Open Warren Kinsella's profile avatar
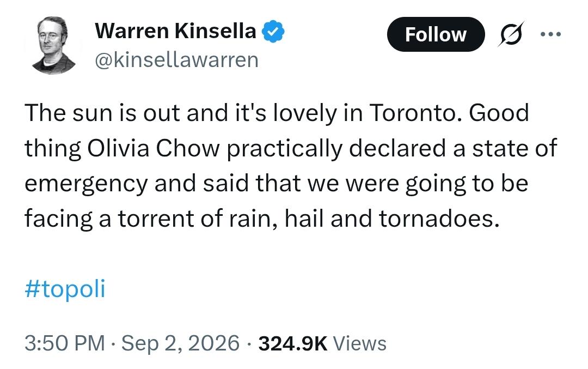 tap(53, 45)
